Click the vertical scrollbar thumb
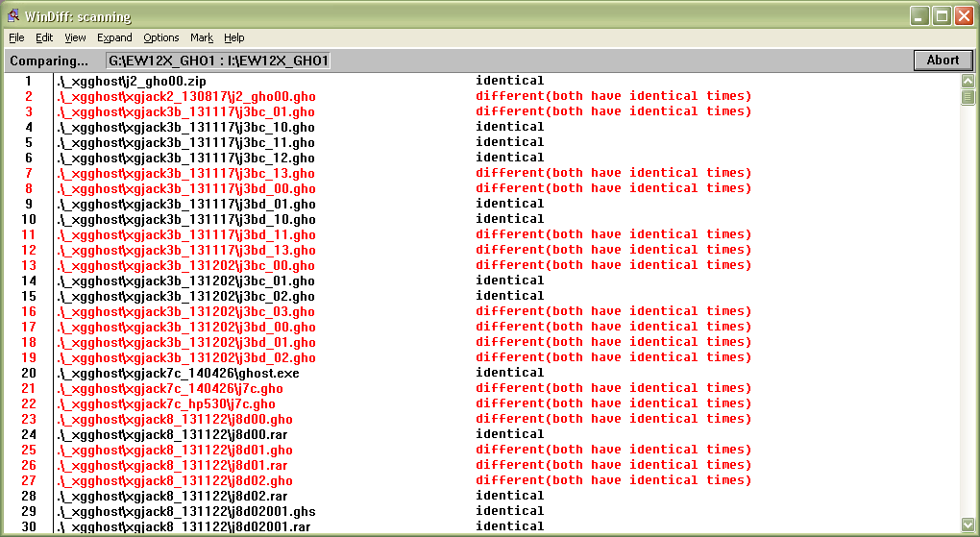 click(968, 97)
